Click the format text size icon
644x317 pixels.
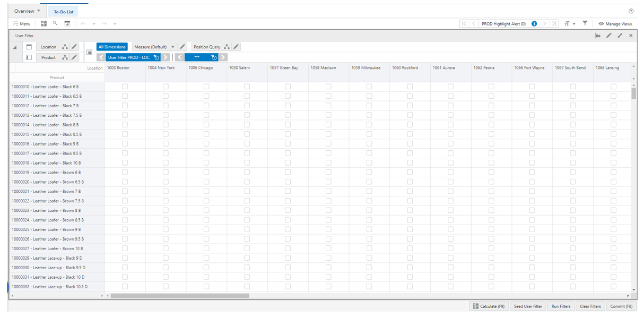[x=567, y=23]
